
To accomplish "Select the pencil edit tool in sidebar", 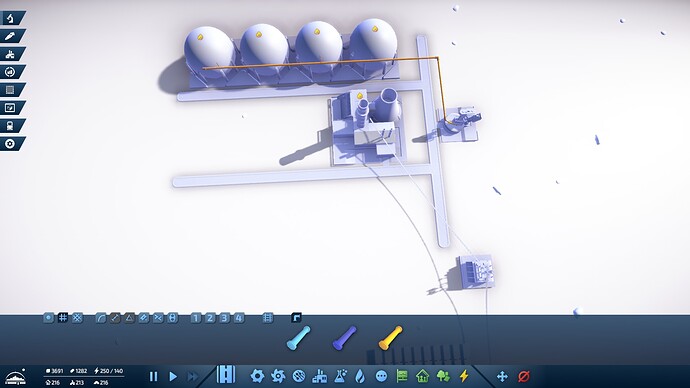I will 11,36.
